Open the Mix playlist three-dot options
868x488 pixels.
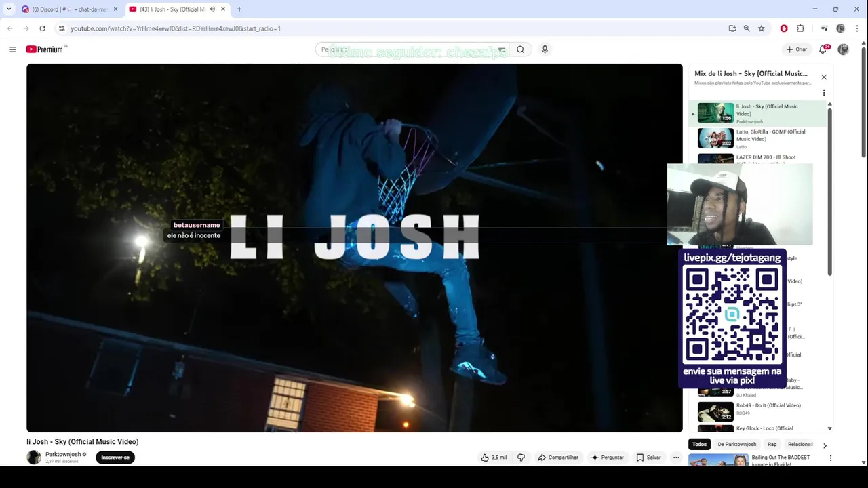coord(824,93)
